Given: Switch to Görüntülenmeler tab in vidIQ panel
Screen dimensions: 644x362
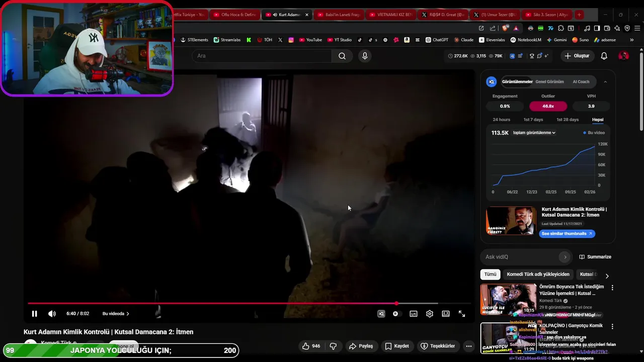Looking at the screenshot, I should (x=517, y=81).
